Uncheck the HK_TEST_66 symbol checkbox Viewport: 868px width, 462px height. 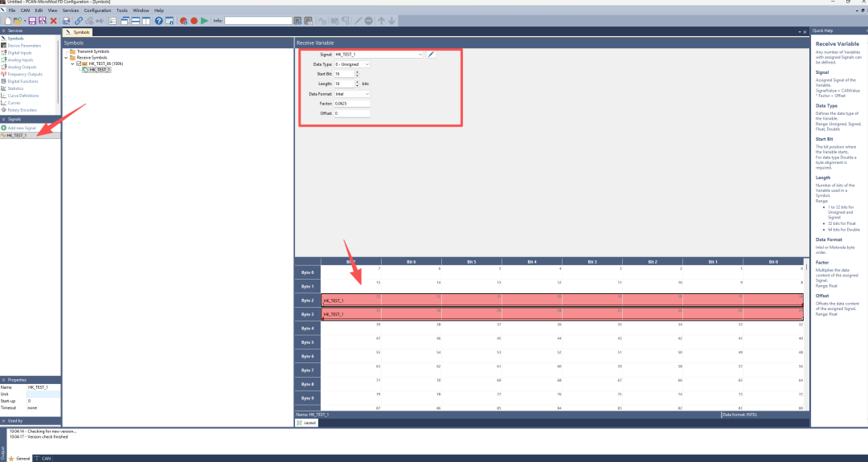80,63
